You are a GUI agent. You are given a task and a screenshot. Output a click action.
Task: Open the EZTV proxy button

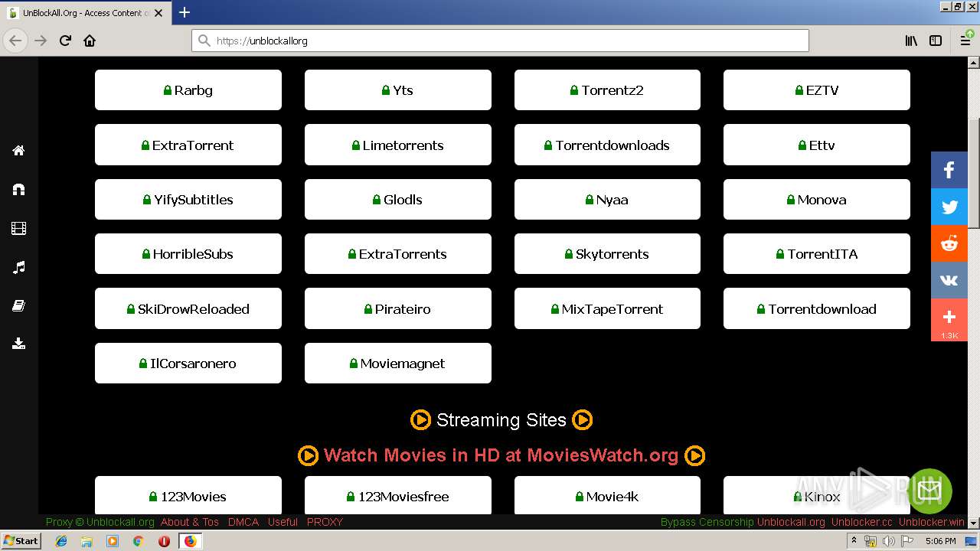click(817, 90)
